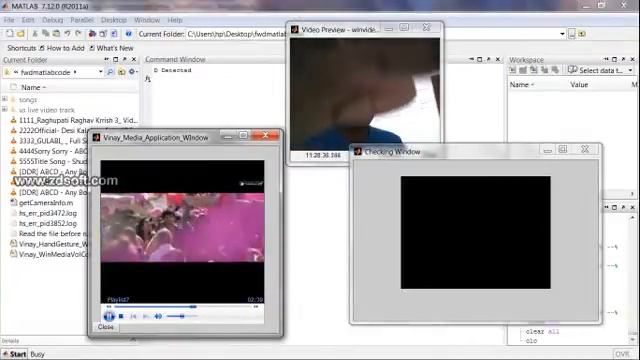The width and height of the screenshot is (640, 360).
Task: Click the Open File folder icon
Action: [20, 33]
